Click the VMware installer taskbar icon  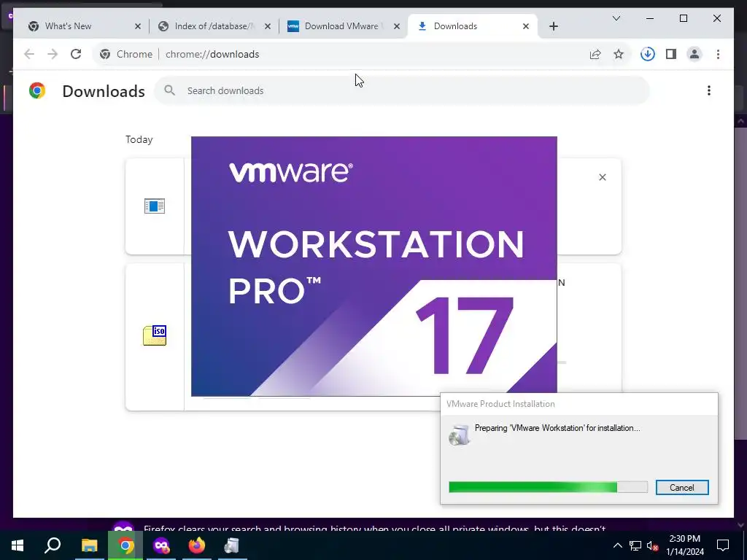point(232,545)
